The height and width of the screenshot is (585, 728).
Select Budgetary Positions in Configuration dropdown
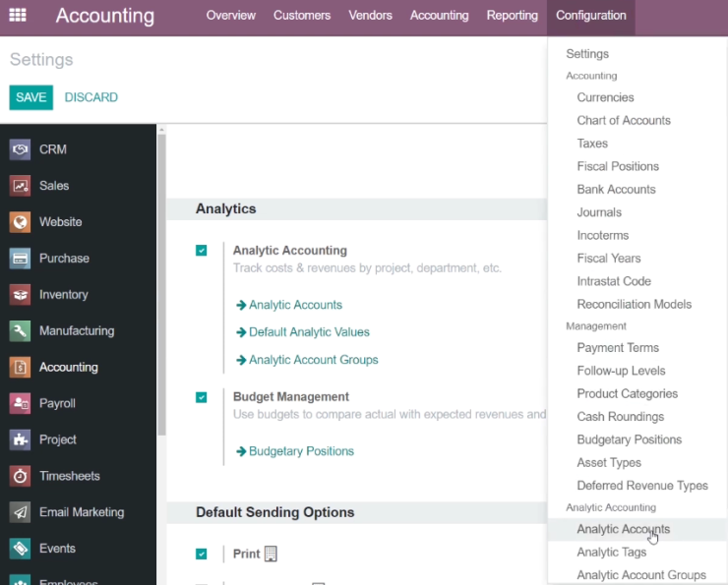coord(629,439)
